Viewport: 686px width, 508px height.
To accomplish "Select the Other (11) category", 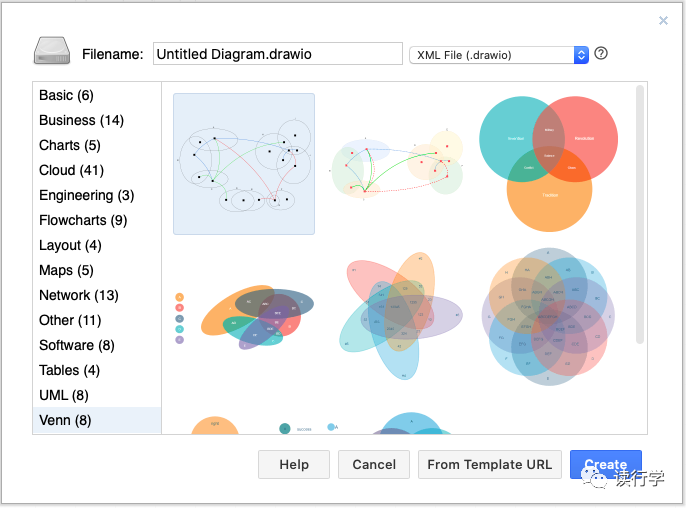I will (x=97, y=320).
